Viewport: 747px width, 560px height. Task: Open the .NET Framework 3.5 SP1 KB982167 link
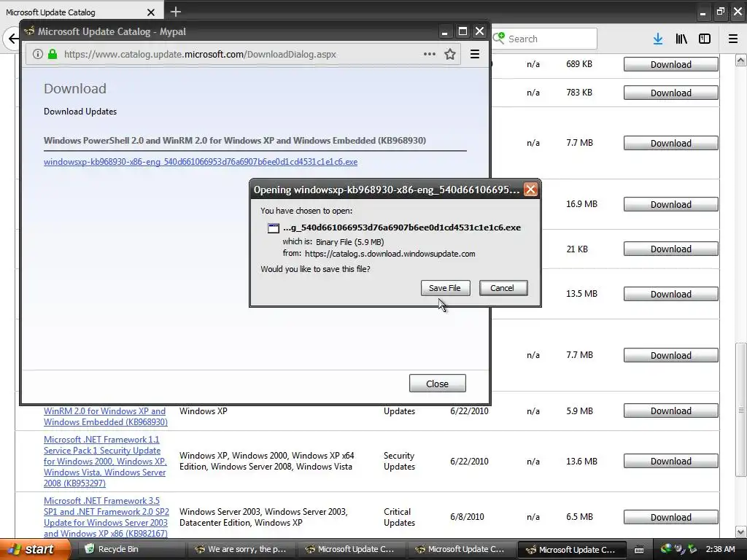pos(107,517)
